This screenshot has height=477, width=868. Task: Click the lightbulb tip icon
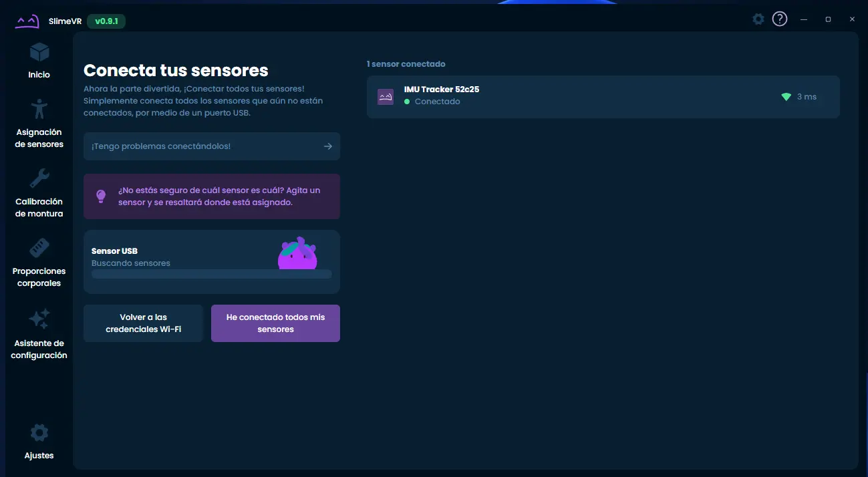coord(101,196)
